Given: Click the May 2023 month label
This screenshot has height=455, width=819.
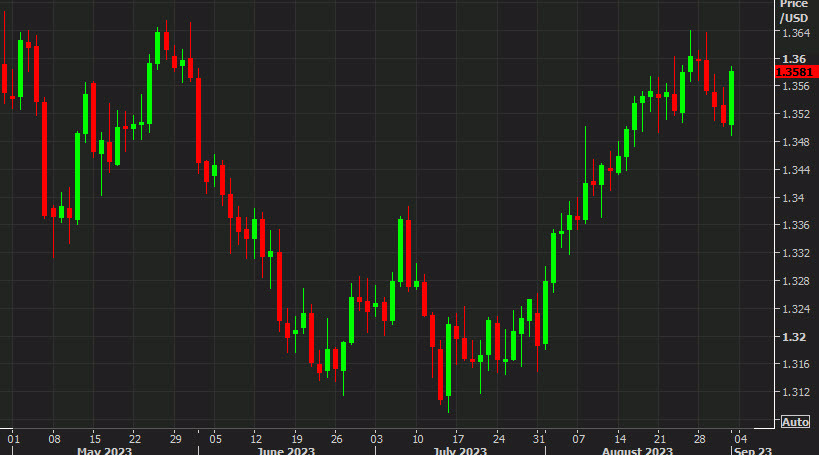Looking at the screenshot, I should coord(104,451).
